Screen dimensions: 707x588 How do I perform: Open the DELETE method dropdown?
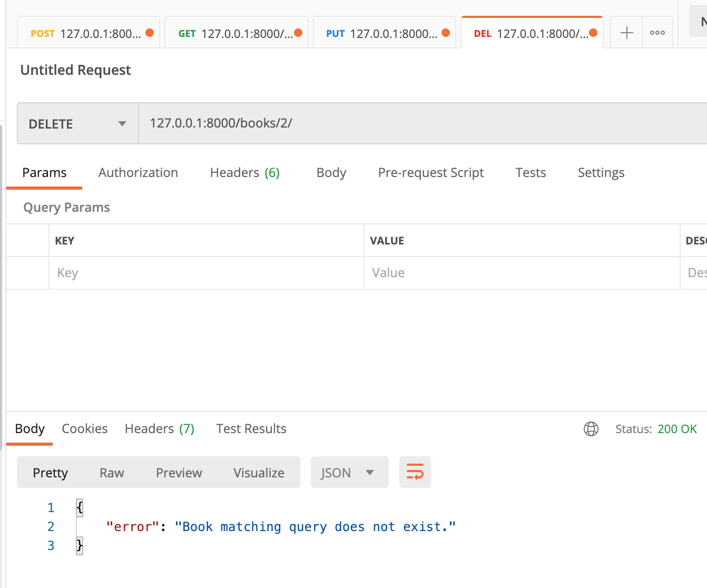78,124
